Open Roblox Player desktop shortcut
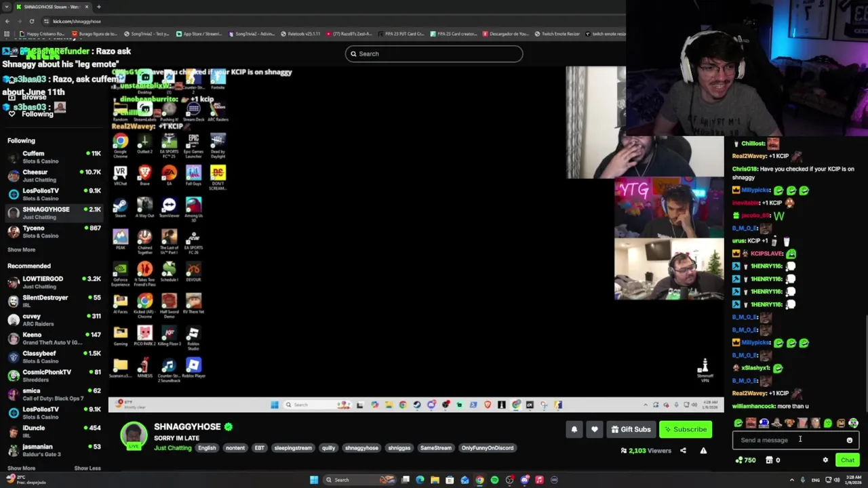 click(x=193, y=369)
